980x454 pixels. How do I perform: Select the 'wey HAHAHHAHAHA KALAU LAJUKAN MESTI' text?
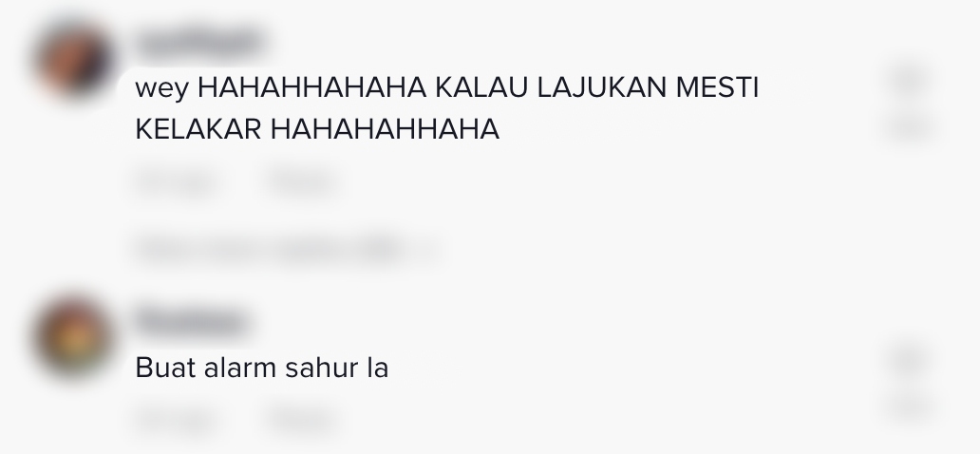pyautogui.click(x=446, y=87)
